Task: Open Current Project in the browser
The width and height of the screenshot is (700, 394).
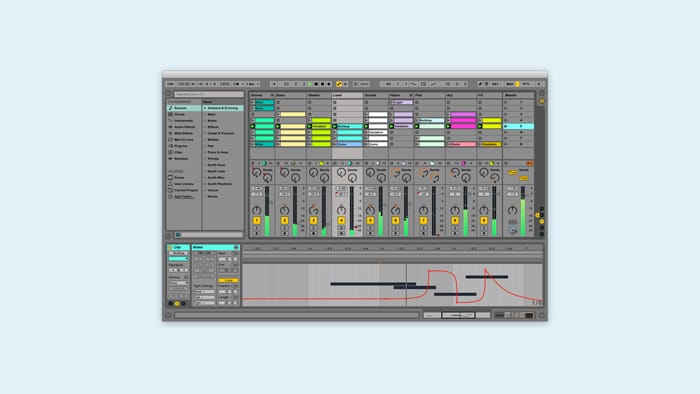Action: (184, 190)
